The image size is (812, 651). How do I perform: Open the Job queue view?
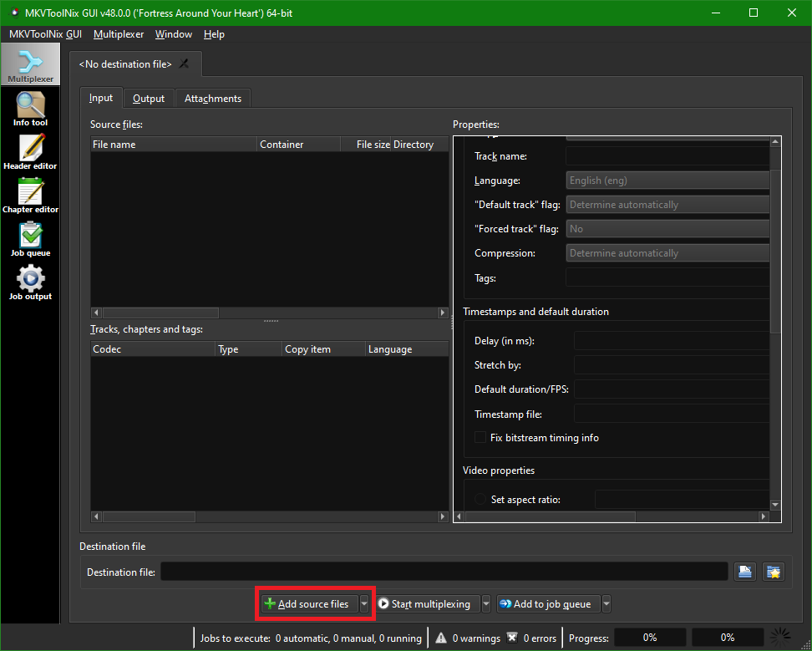pyautogui.click(x=30, y=239)
